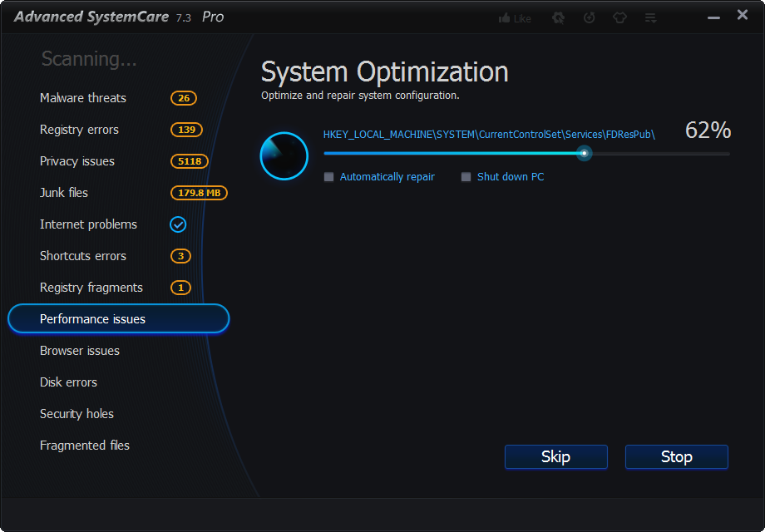Click the Like thumbs-up icon

504,18
